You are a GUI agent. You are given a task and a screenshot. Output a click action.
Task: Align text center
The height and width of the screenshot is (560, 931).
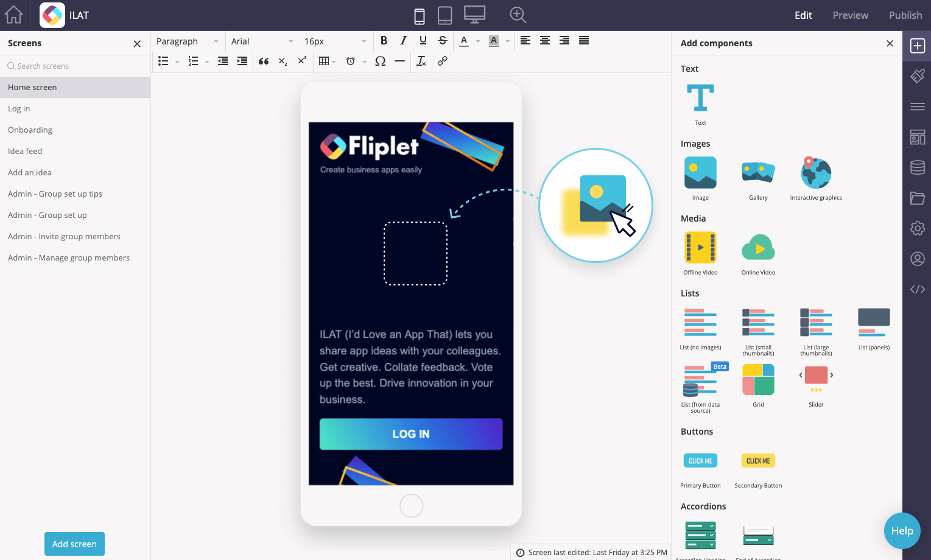[545, 41]
